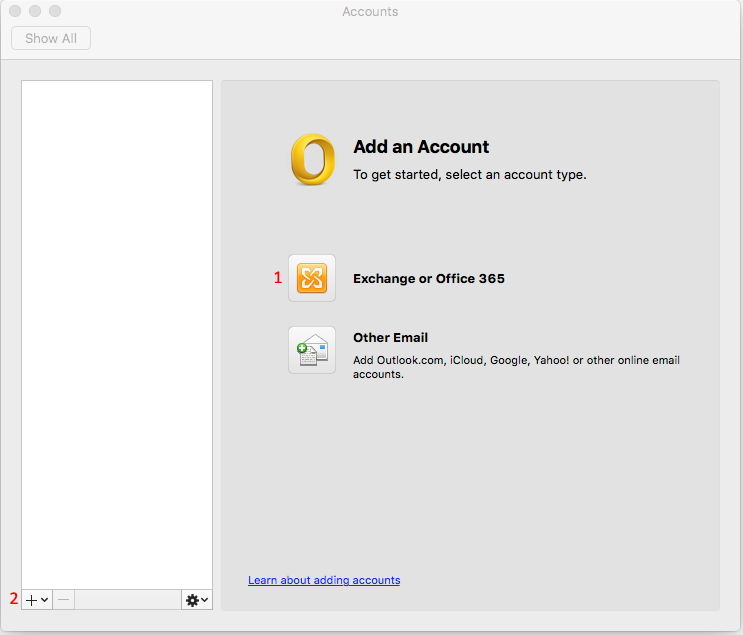
Task: Click the Other Email envelope icon
Action: click(x=312, y=350)
